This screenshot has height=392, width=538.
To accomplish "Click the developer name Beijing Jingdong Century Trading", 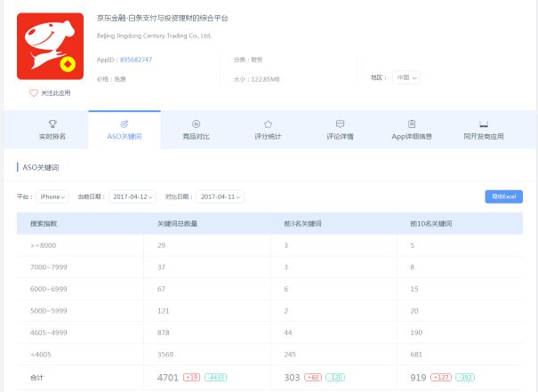I will click(x=154, y=36).
